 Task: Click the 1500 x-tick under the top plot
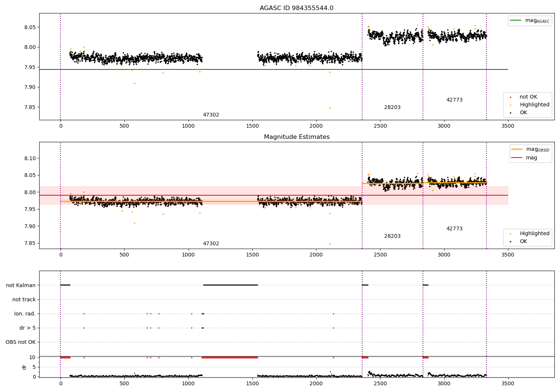click(252, 126)
